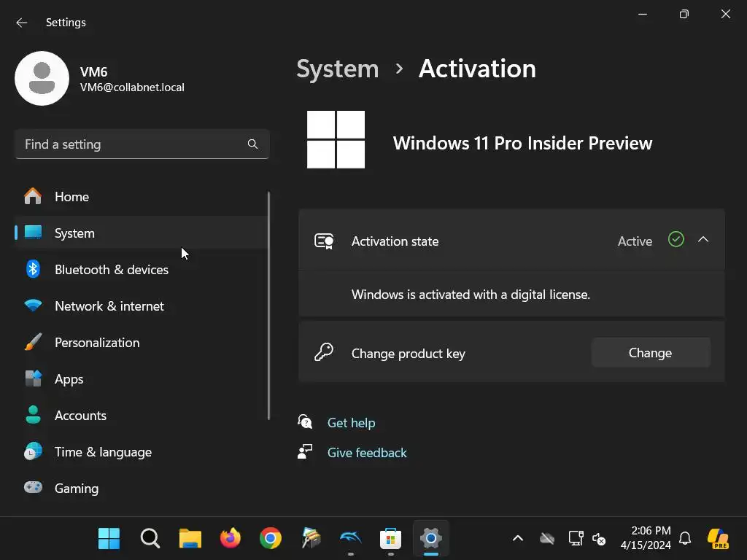Click the Accounts person icon
The height and width of the screenshot is (560, 747).
33,415
